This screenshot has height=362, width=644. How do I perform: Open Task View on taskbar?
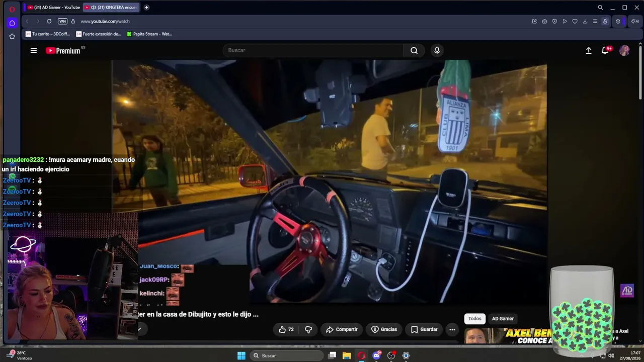[332, 355]
